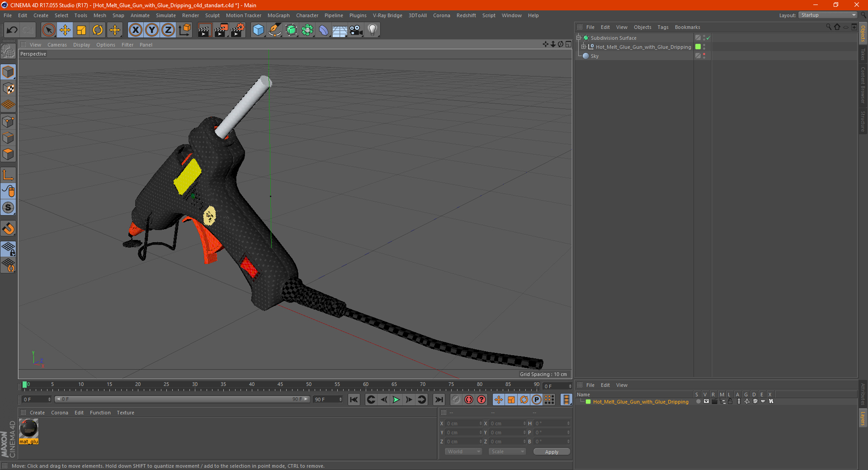Click stepper arrows of start frame field
This screenshot has height=470, width=868.
49,399
